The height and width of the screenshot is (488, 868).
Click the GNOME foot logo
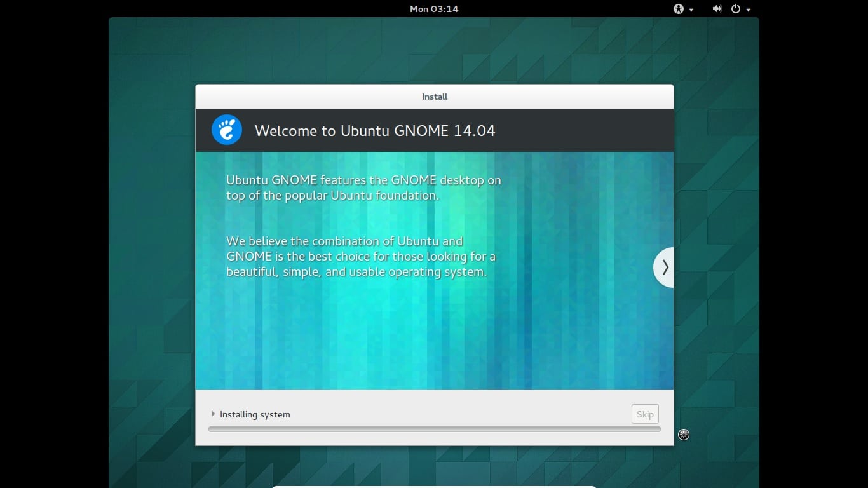coord(227,130)
